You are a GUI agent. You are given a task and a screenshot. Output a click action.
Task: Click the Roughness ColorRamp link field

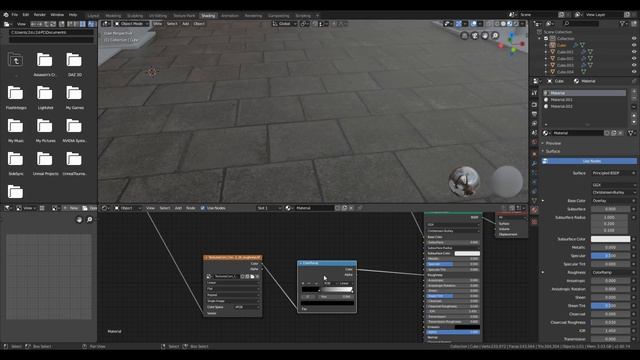(x=611, y=272)
